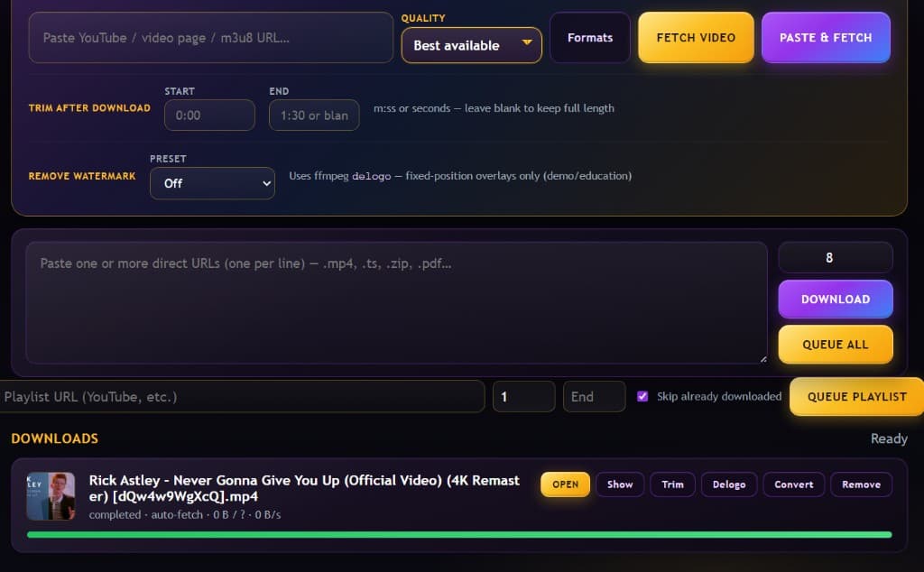Viewport: 924px width, 572px height.
Task: Click the playlist start index field showing 1
Action: point(524,396)
